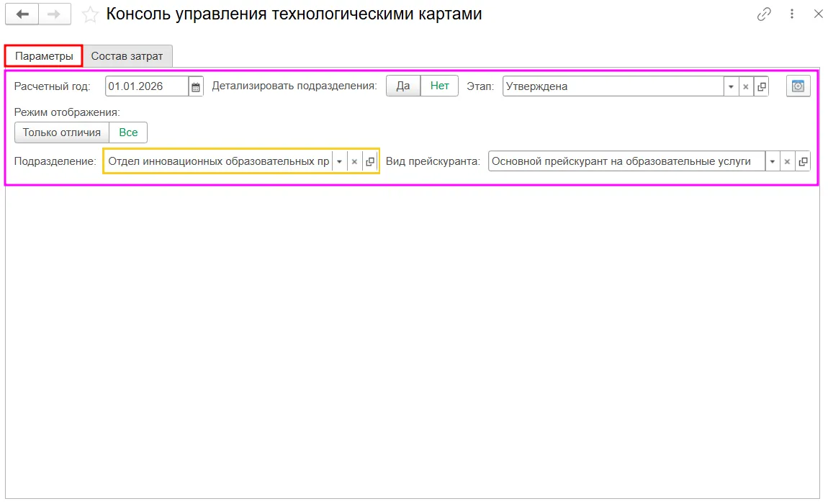Open selected Подразделение item form

(370, 162)
